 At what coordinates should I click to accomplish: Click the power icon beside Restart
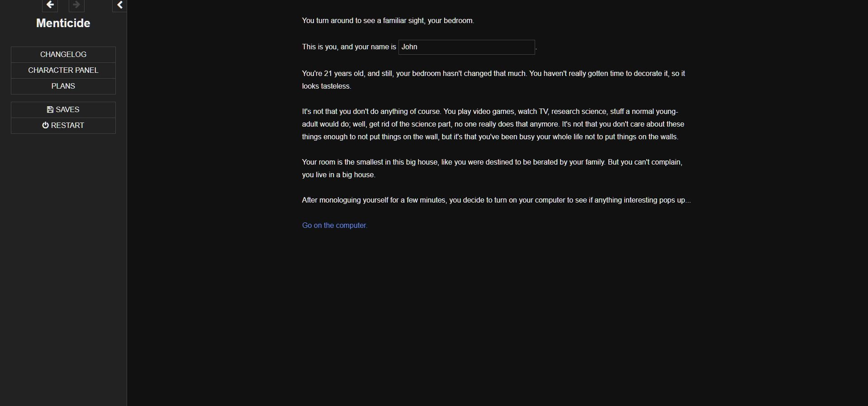pos(45,125)
